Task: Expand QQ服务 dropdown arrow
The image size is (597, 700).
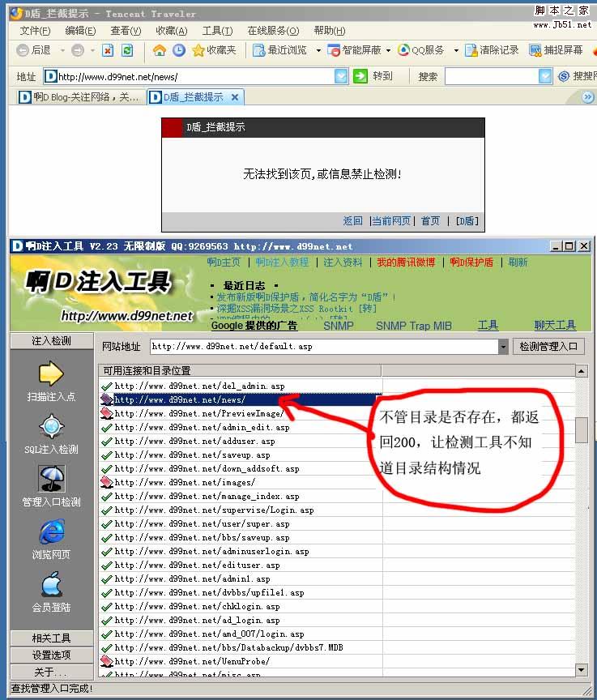Action: point(456,50)
